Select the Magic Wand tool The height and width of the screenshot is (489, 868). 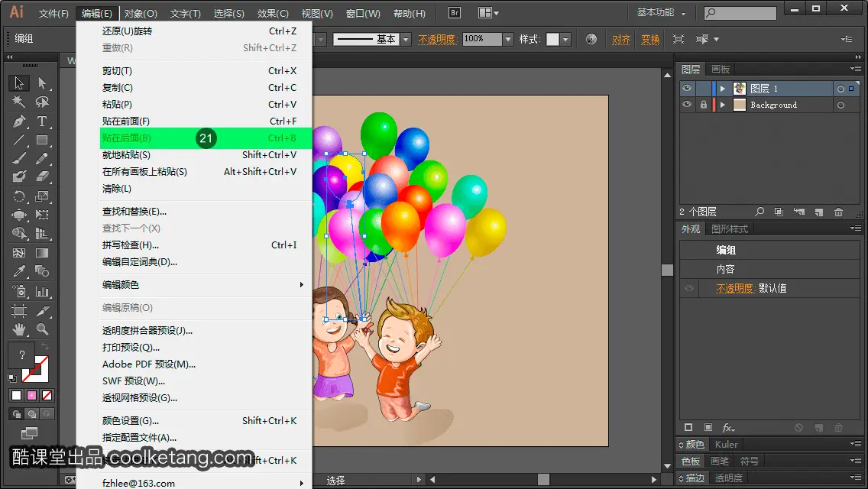click(x=19, y=102)
